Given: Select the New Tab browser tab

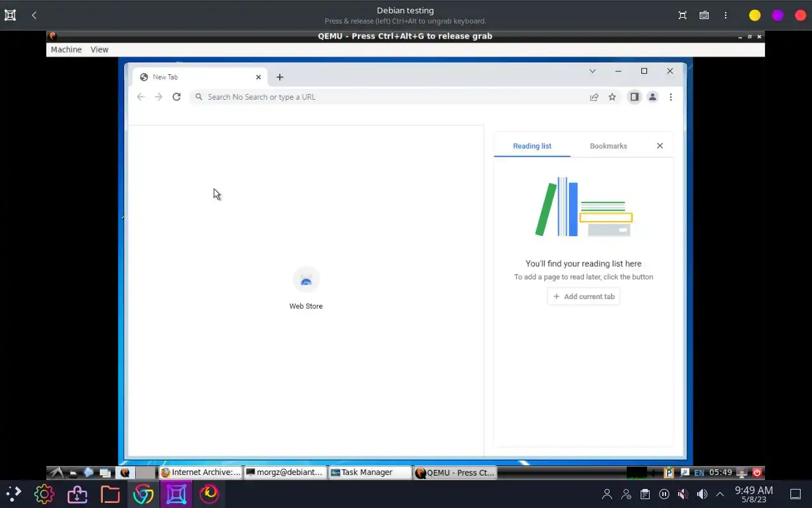Looking at the screenshot, I should click(x=200, y=77).
